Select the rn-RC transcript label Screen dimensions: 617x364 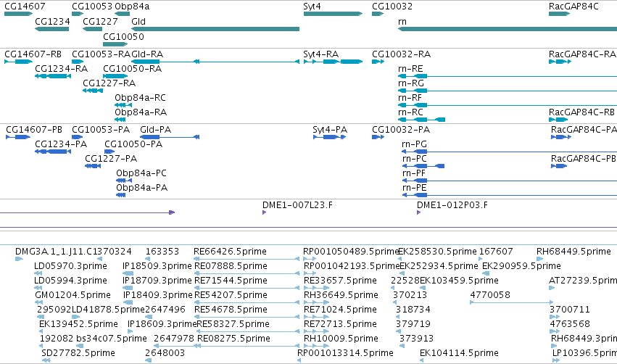pyautogui.click(x=410, y=112)
